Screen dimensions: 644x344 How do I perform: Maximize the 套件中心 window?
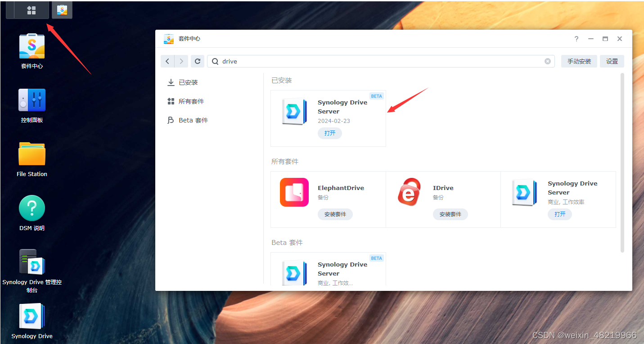[x=605, y=39]
